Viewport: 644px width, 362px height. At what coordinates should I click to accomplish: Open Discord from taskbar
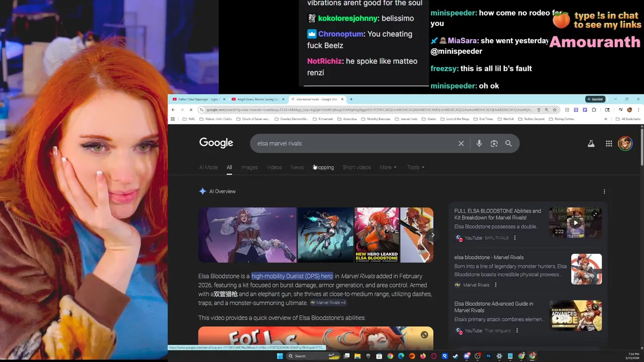pyautogui.click(x=466, y=356)
